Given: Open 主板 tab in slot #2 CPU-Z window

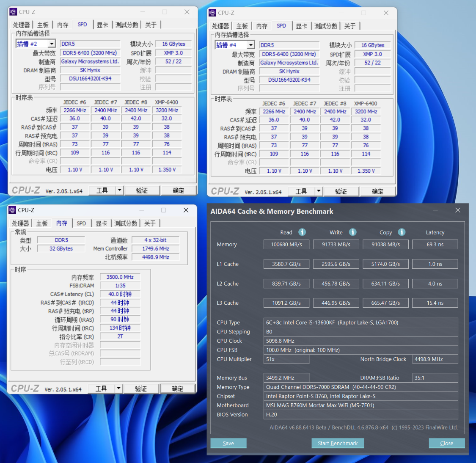Looking at the screenshot, I should [43, 25].
